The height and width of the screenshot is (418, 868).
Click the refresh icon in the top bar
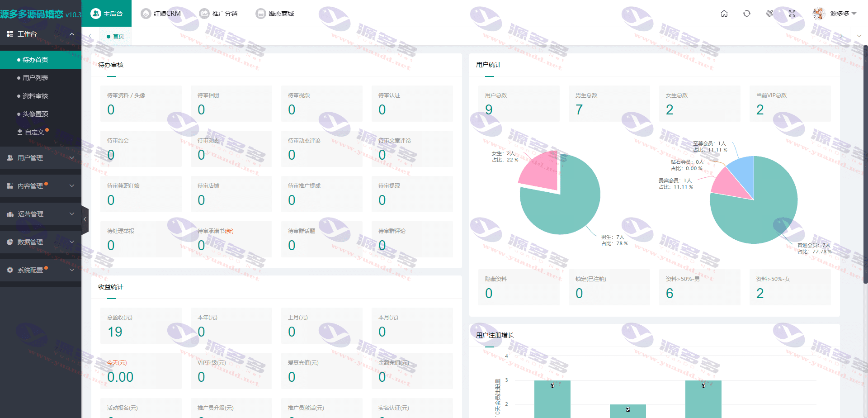(747, 14)
